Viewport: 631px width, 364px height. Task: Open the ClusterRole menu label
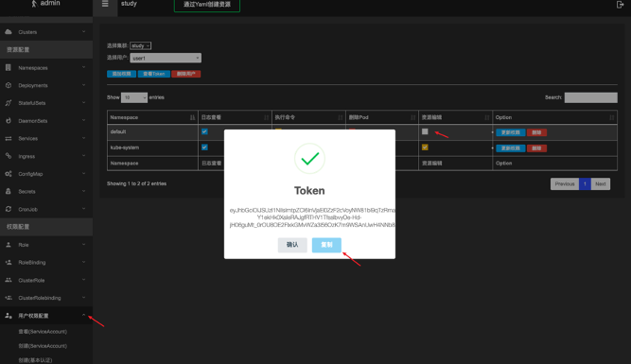[x=31, y=281]
